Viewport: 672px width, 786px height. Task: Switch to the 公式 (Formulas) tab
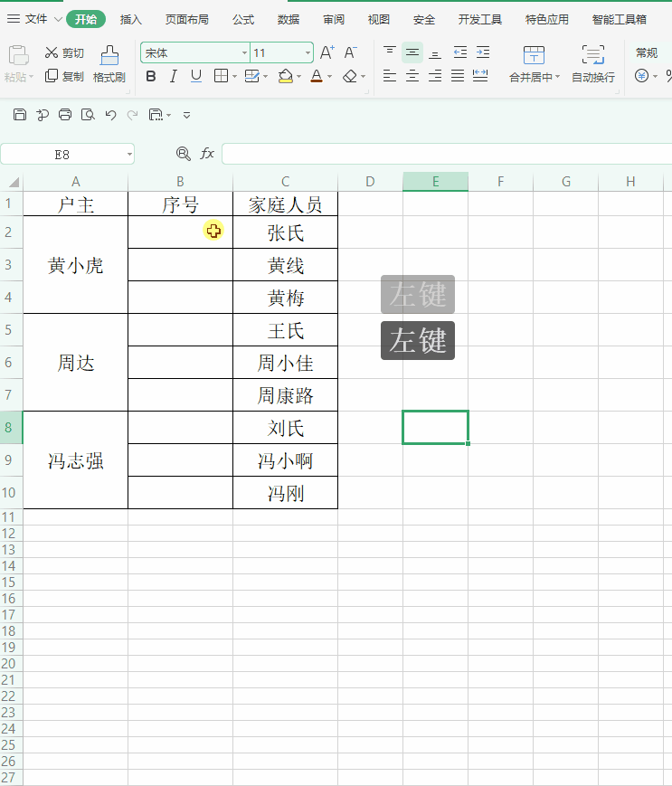243,19
